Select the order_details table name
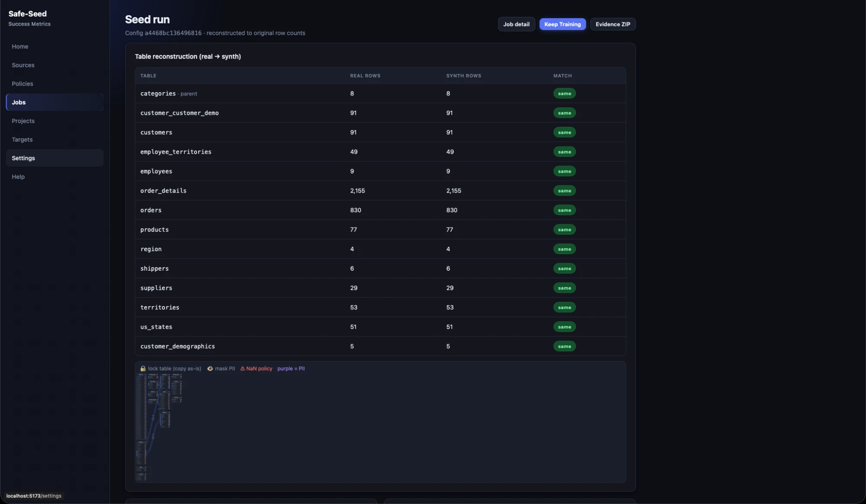This screenshot has height=504, width=866. [x=163, y=191]
